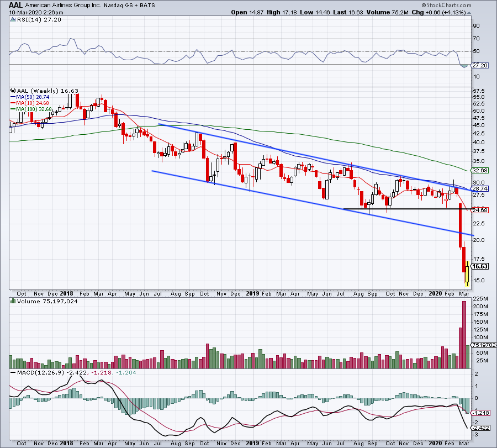Click the black horizontal support line near 24.68
This screenshot has width=497, height=448.
coord(406,209)
